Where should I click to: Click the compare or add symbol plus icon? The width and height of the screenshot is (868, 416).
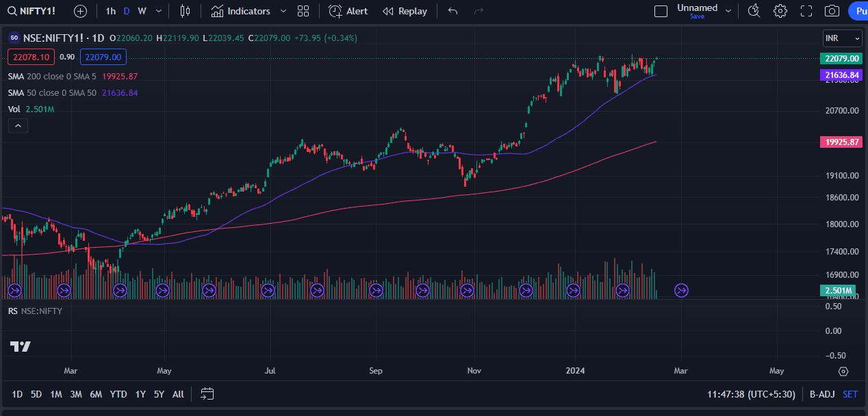80,11
